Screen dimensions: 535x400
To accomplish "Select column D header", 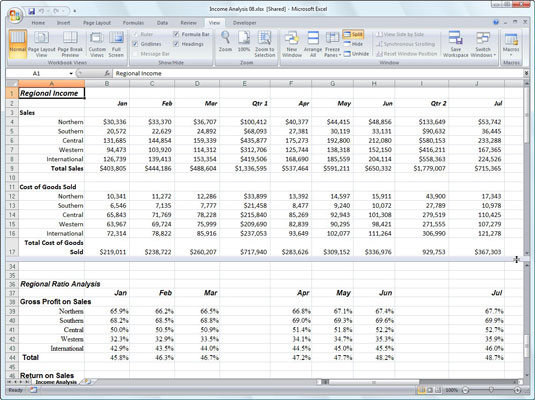I will (x=197, y=83).
